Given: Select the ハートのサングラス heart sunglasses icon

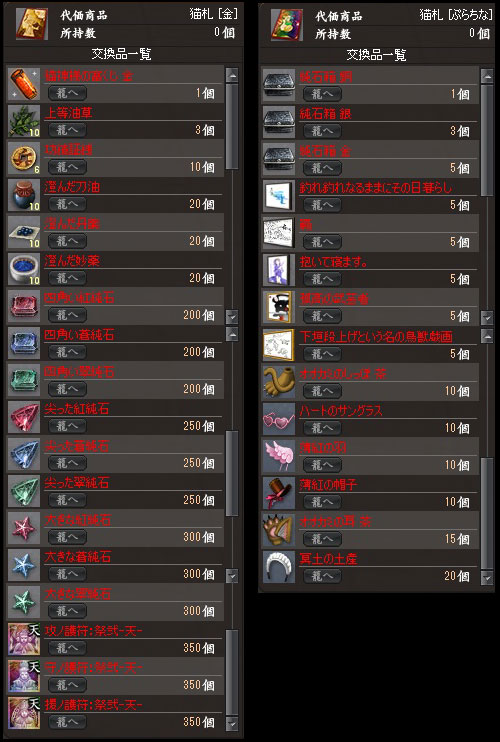Looking at the screenshot, I should (279, 419).
